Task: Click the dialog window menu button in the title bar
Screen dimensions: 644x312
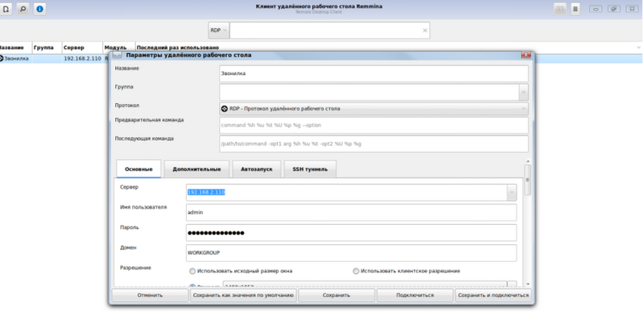Action: pos(117,55)
